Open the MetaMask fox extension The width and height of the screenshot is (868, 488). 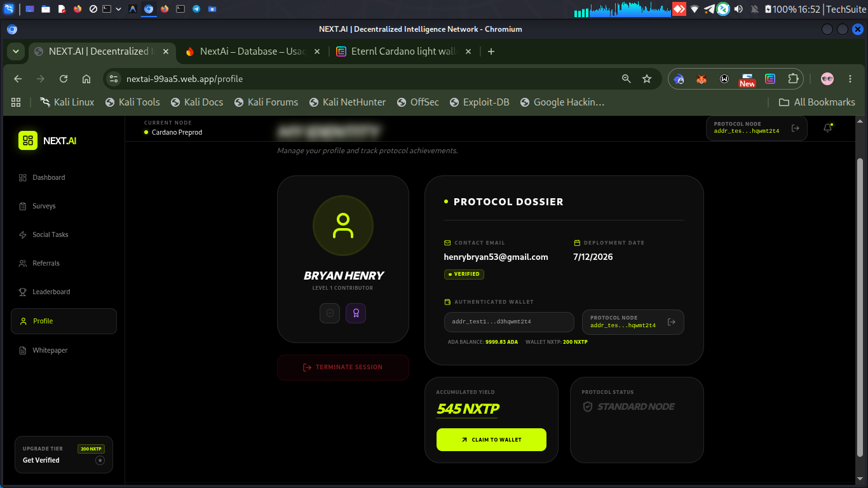pyautogui.click(x=702, y=79)
